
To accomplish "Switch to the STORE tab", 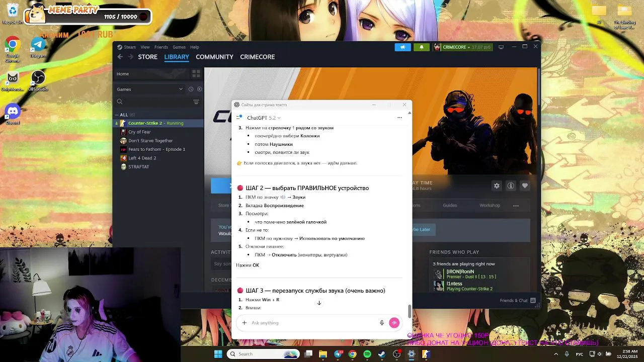I will (x=148, y=57).
